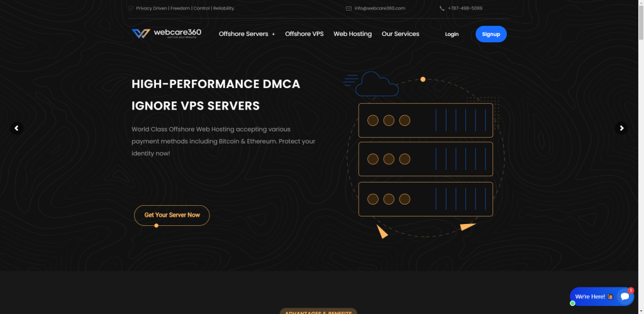Click the We're Here! chat label
Viewport: 644px width, 314px height.
tap(590, 296)
